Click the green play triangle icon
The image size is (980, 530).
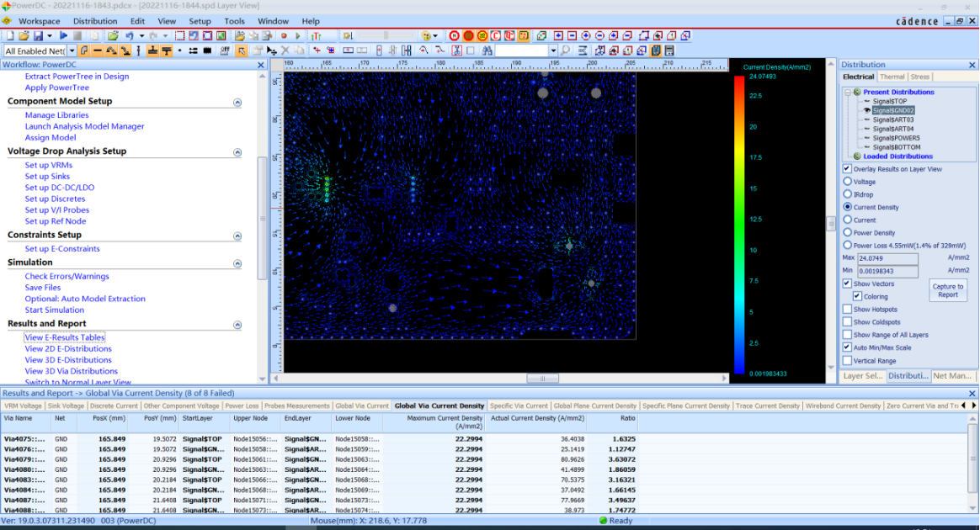coord(297,35)
